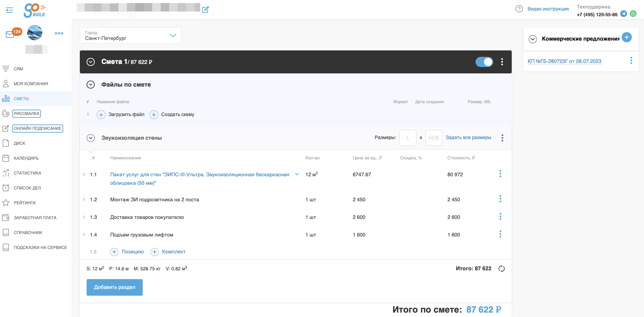Screen dimensions: 644x317
Task: Collapse the Файлы по смете section
Action: point(91,85)
